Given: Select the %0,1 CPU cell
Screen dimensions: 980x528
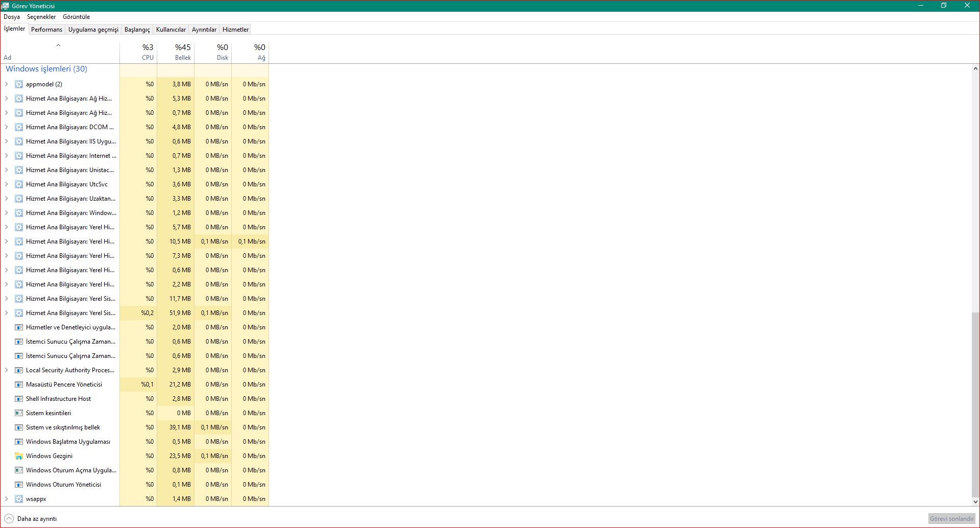Looking at the screenshot, I should [138, 385].
